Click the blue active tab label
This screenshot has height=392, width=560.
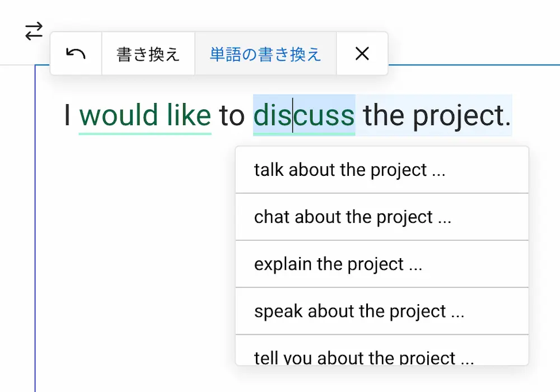coord(265,53)
